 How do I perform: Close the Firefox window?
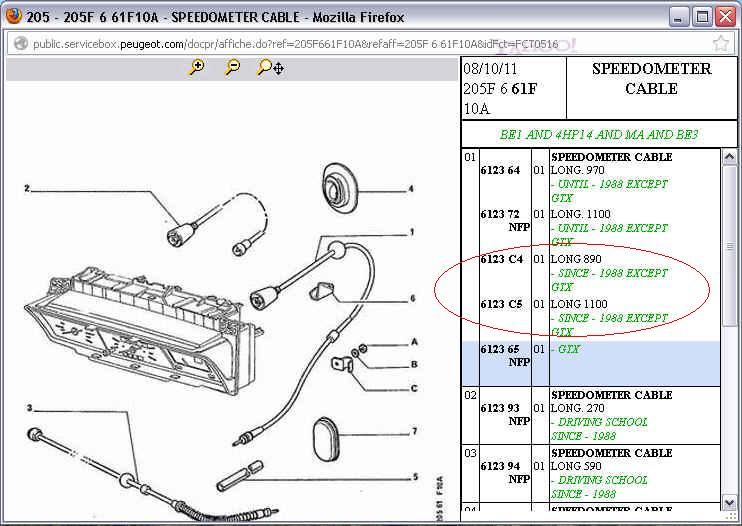(x=725, y=17)
